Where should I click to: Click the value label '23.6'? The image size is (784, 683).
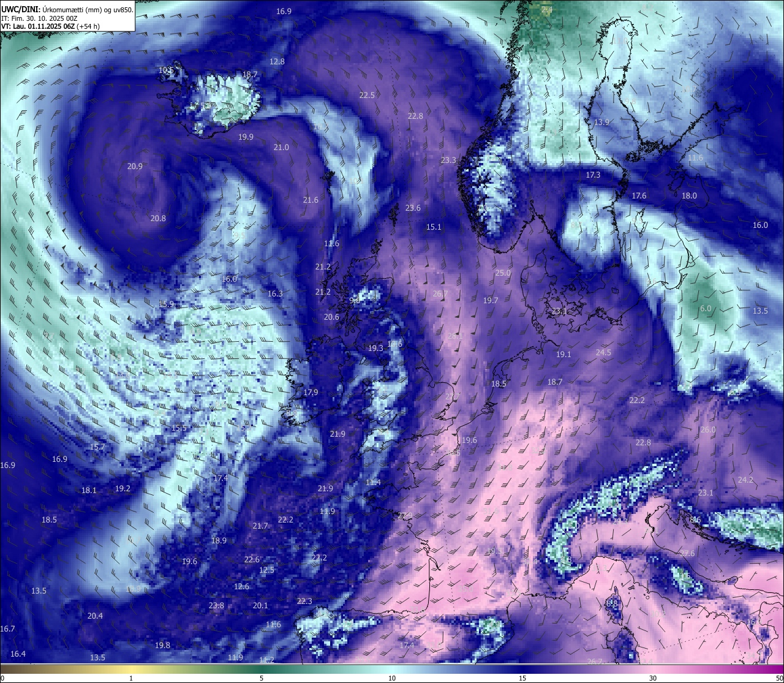(413, 208)
